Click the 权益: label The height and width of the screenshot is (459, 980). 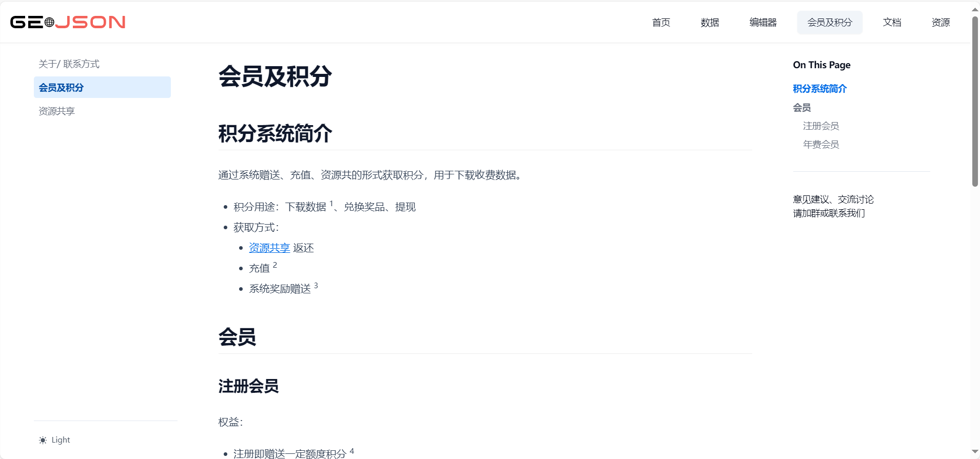(x=230, y=422)
